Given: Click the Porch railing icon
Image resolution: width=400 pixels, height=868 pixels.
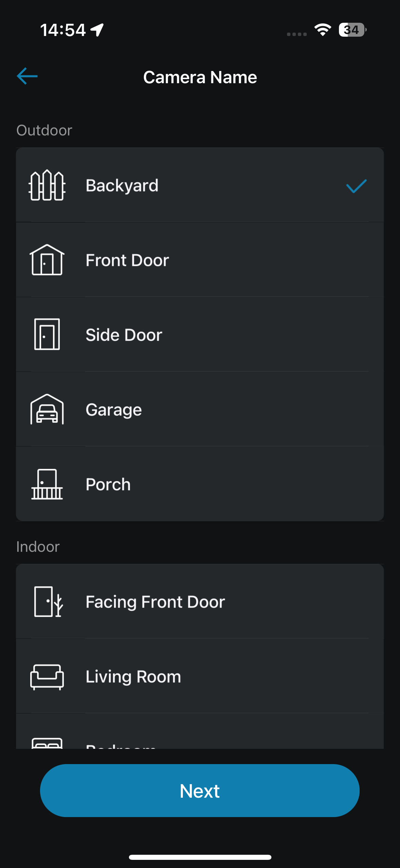Looking at the screenshot, I should pyautogui.click(x=47, y=484).
